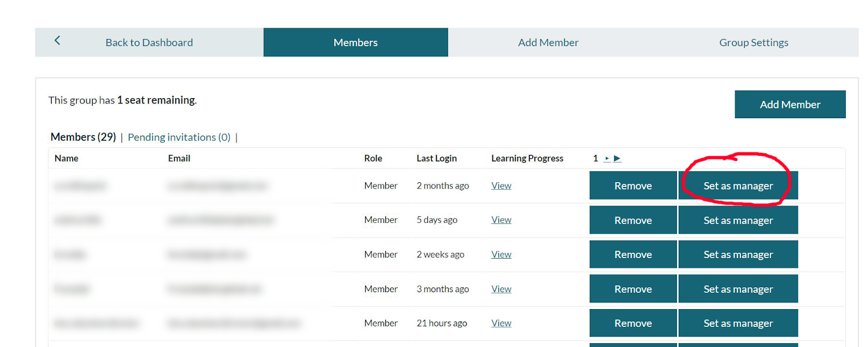Remove member who logged in 3 months ago
The image size is (868, 347).
pyautogui.click(x=633, y=289)
